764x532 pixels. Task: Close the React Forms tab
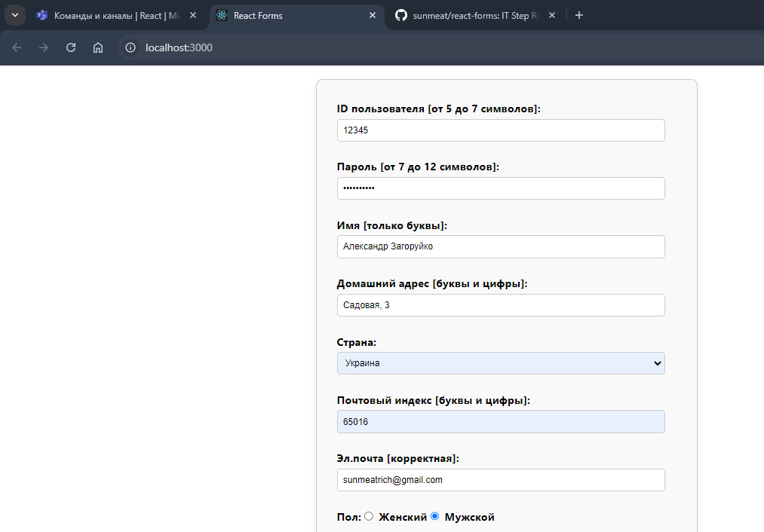(x=372, y=15)
